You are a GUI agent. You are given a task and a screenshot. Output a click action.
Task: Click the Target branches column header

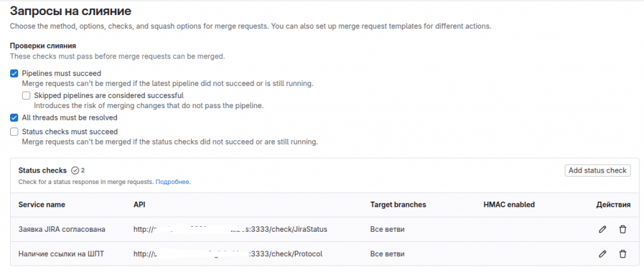(398, 205)
